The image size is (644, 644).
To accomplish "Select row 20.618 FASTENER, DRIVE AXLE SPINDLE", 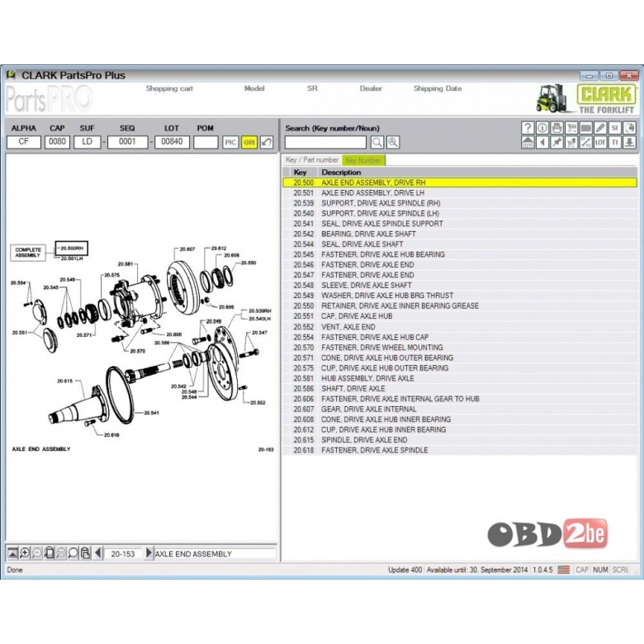I will click(460, 450).
